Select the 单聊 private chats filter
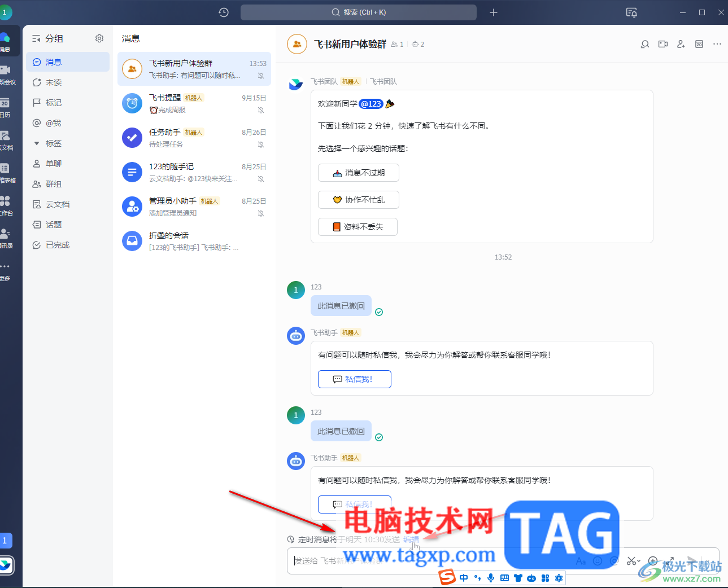Image resolution: width=728 pixels, height=588 pixels. pyautogui.click(x=68, y=164)
